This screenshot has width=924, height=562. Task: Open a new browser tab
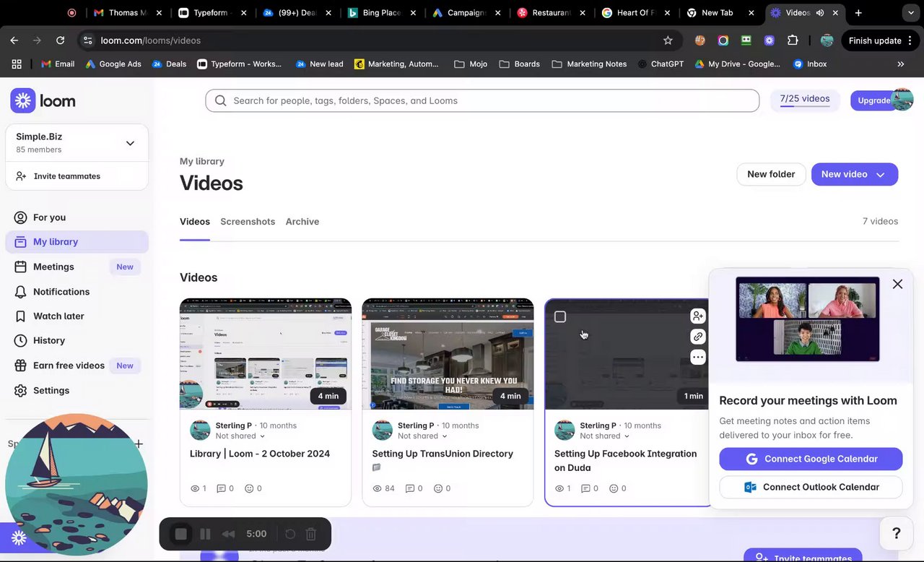point(858,12)
